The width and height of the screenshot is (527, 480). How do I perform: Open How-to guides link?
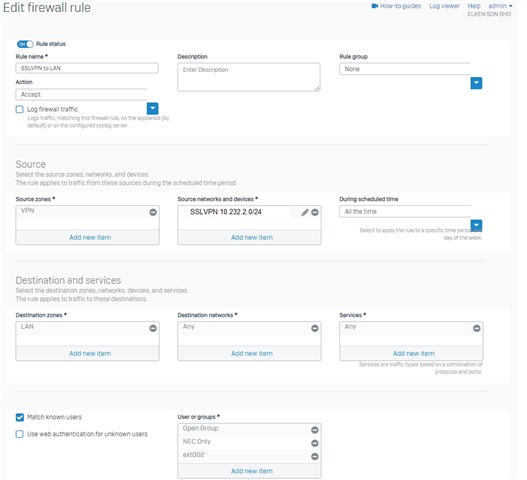tap(396, 6)
